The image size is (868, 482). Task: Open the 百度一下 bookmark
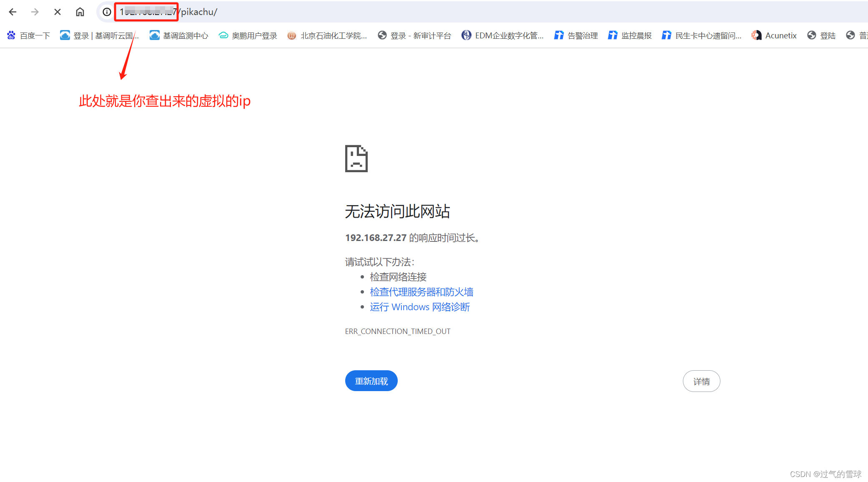point(28,35)
